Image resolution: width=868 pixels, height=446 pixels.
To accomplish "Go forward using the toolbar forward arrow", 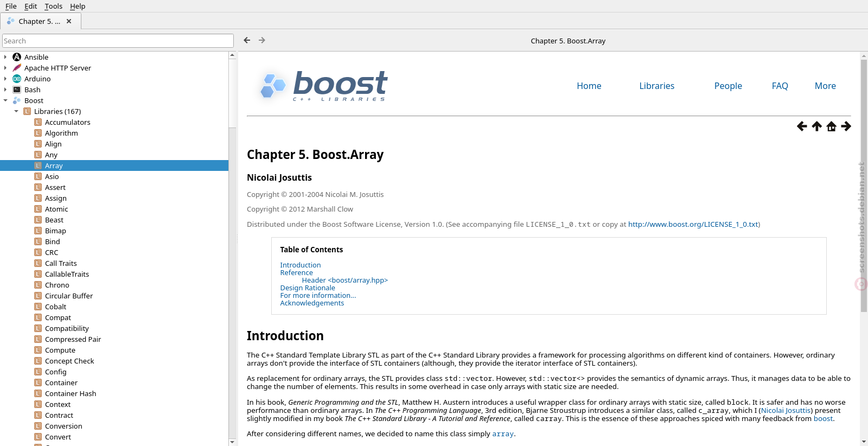I will pos(262,40).
